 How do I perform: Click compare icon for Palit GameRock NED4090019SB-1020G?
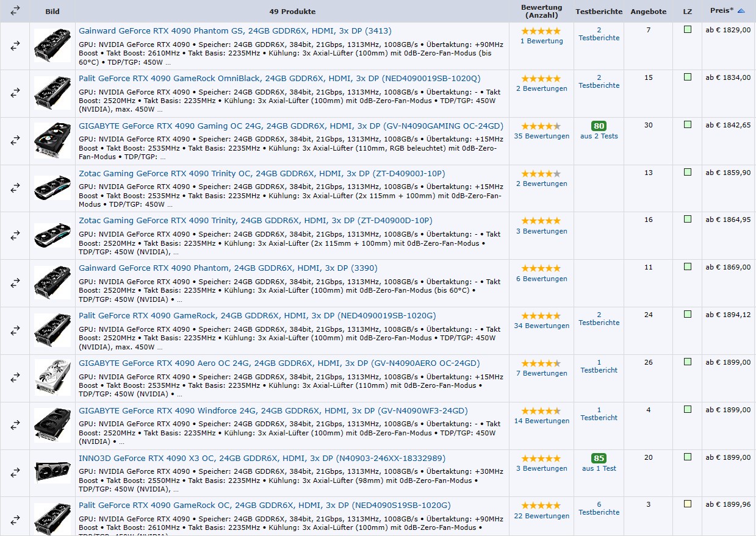click(15, 330)
